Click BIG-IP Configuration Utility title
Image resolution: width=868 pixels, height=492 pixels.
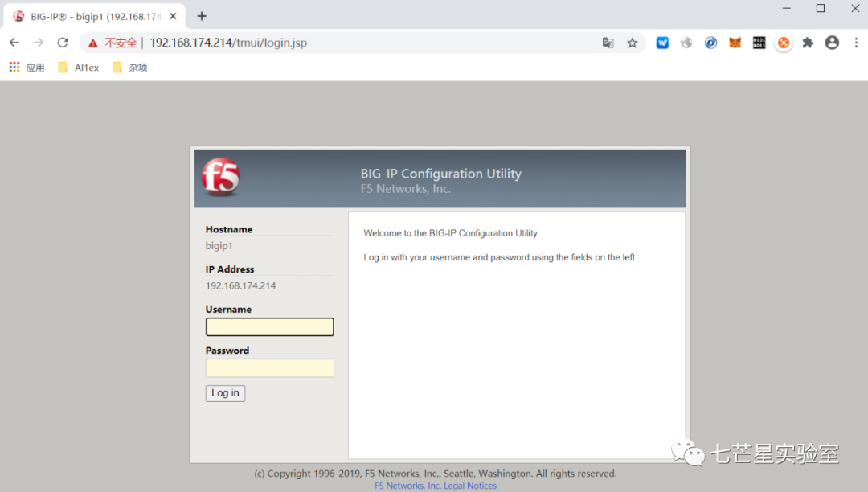441,173
